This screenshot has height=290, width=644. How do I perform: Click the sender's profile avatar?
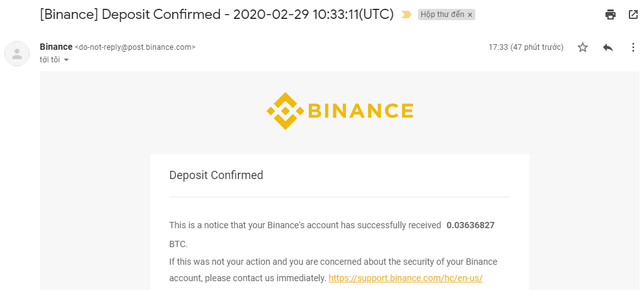coord(17,54)
